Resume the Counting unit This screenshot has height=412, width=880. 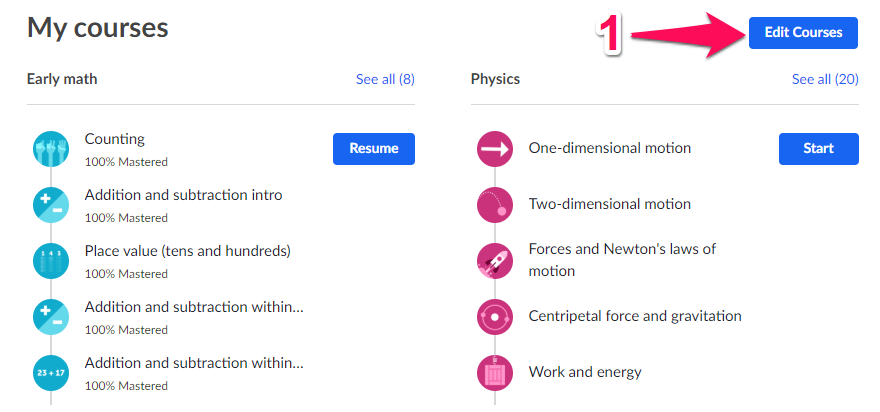(x=374, y=149)
